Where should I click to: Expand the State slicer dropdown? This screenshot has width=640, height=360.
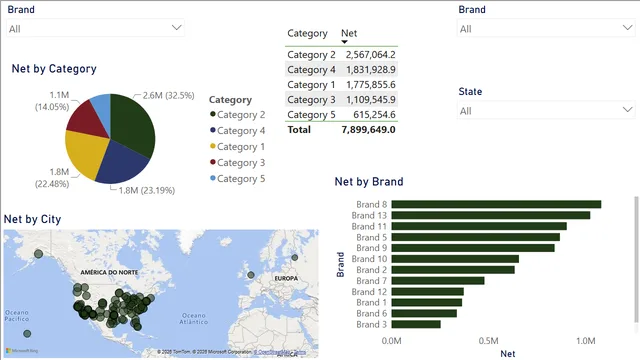click(x=546, y=110)
